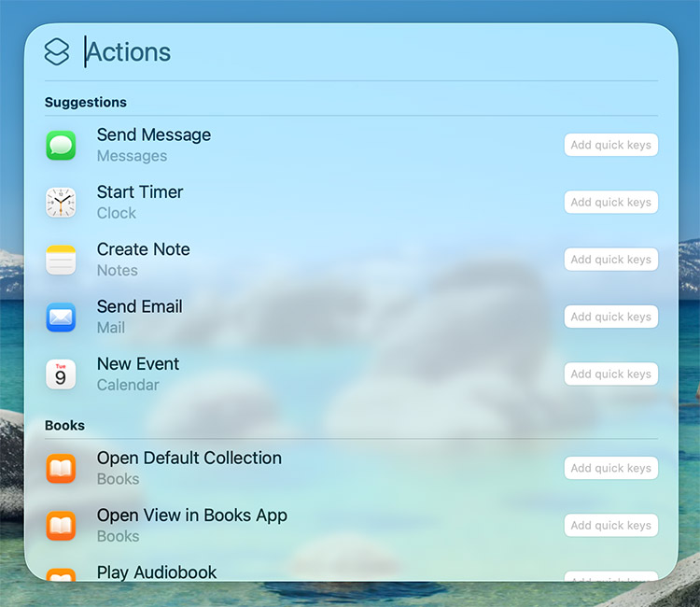Screen dimensions: 700x607
Task: Click the Calendar icon showing 9
Action: coord(61,374)
